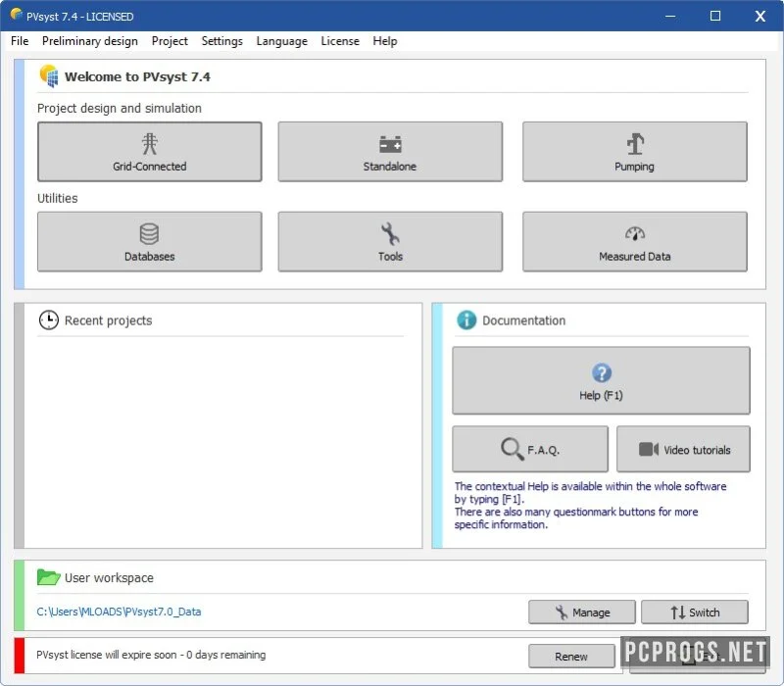
Task: Click the gauge icon above Measured Data
Action: [635, 233]
